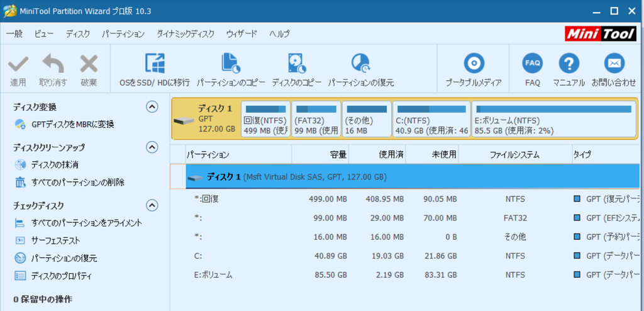Click the FAT32 file system cell

[515, 218]
